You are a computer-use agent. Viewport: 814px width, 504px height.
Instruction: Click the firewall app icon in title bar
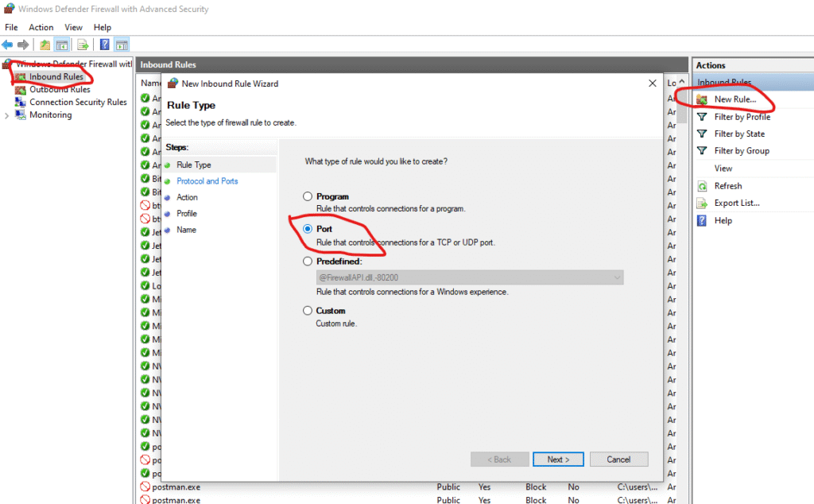pos(9,9)
